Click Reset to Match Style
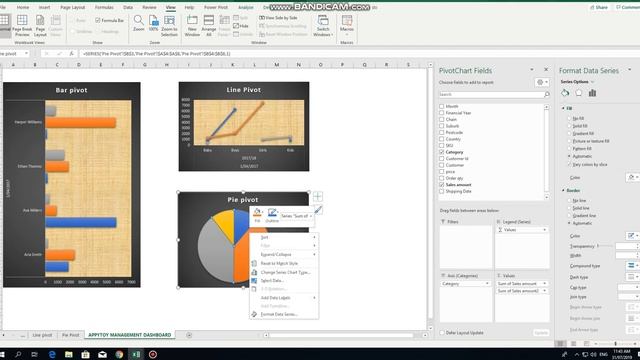 coord(279,263)
